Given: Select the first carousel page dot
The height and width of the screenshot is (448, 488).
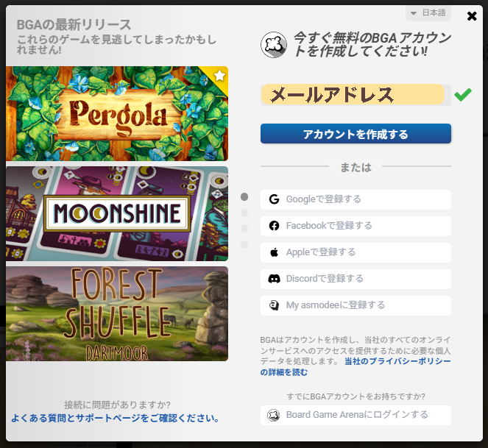Looking at the screenshot, I should click(244, 196).
